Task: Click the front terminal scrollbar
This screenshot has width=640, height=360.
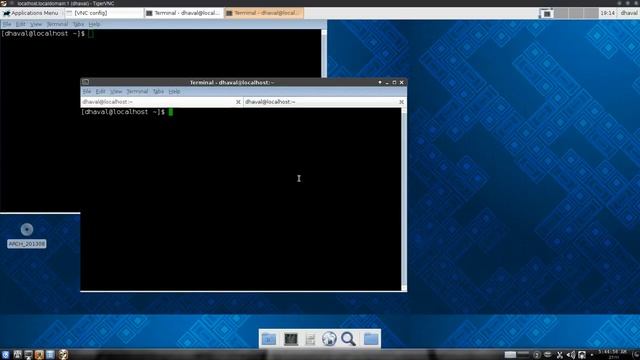Action: coord(404,199)
